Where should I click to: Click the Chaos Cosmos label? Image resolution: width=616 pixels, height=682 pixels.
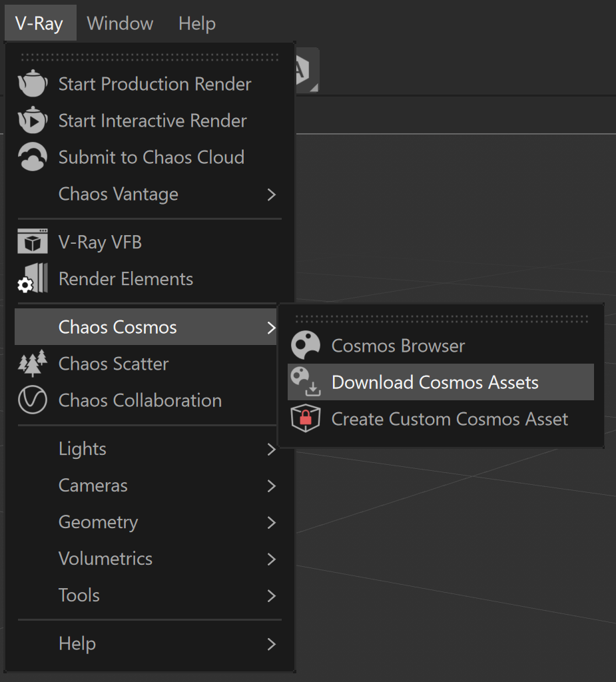click(x=117, y=326)
